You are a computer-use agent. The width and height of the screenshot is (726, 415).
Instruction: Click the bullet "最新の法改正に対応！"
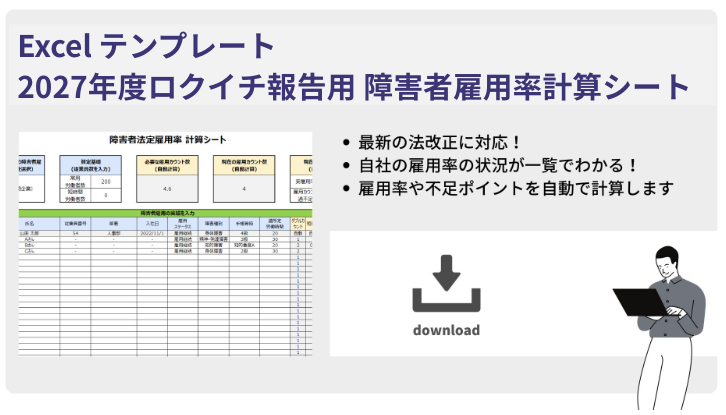click(439, 142)
